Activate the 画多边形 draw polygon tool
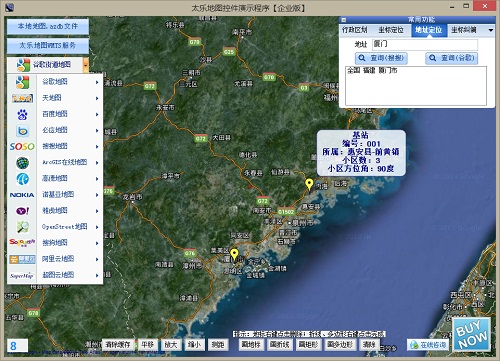Viewport: 500px width, 361px height. coord(340,344)
